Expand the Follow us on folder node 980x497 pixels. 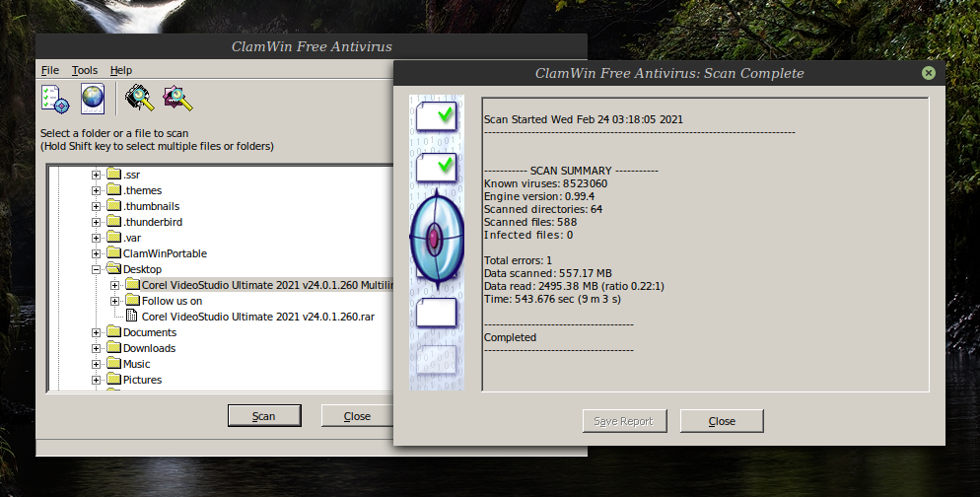[x=115, y=302]
